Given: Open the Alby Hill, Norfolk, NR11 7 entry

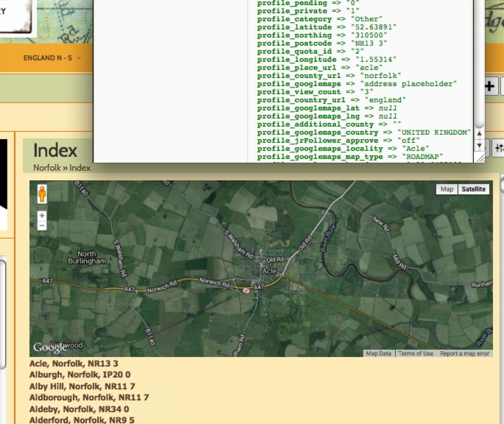Looking at the screenshot, I should [x=82, y=386].
